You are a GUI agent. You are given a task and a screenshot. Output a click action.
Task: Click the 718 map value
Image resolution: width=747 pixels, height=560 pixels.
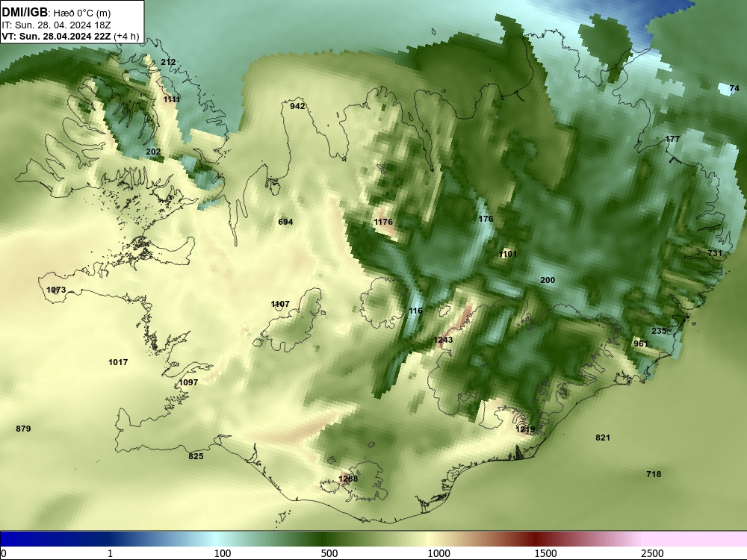click(654, 474)
